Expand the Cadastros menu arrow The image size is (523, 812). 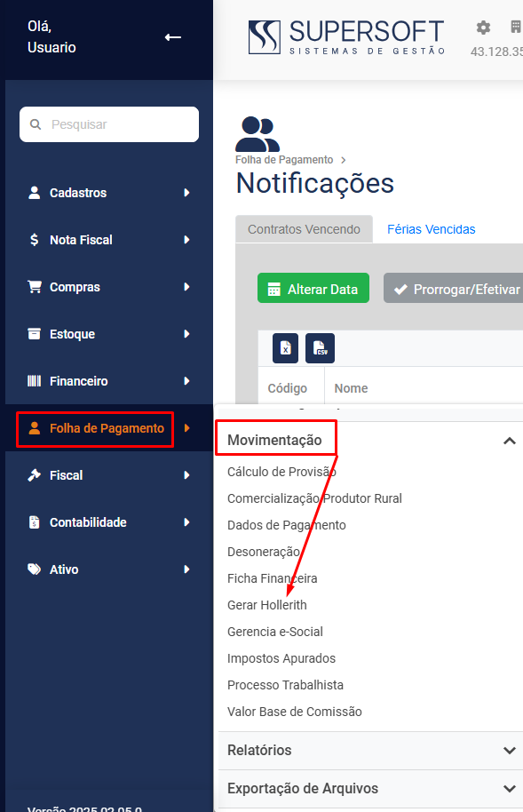[x=187, y=193]
